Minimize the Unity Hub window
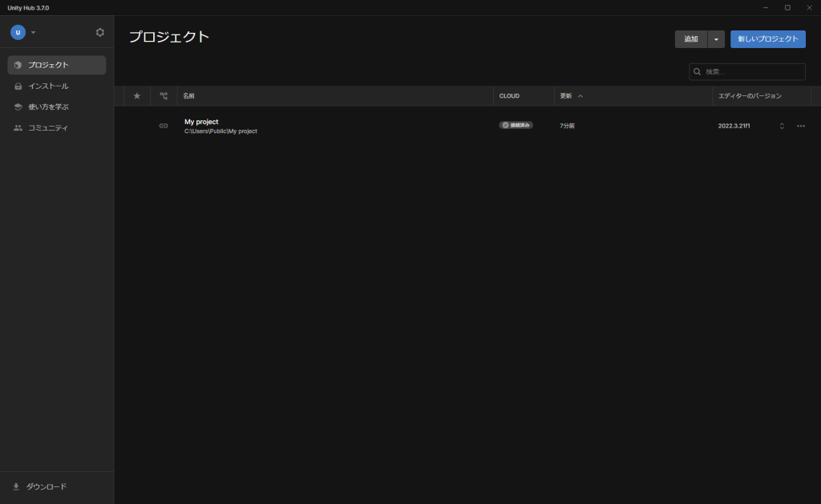 (766, 7)
